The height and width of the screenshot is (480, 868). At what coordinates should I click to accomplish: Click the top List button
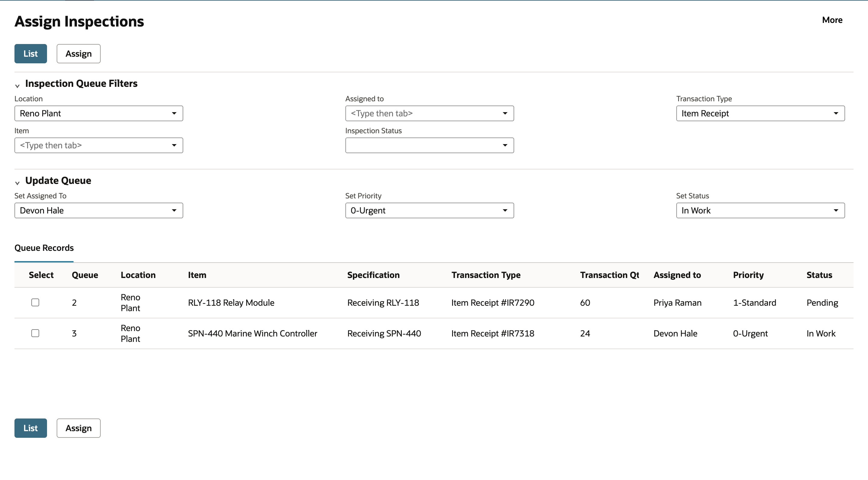(x=31, y=54)
